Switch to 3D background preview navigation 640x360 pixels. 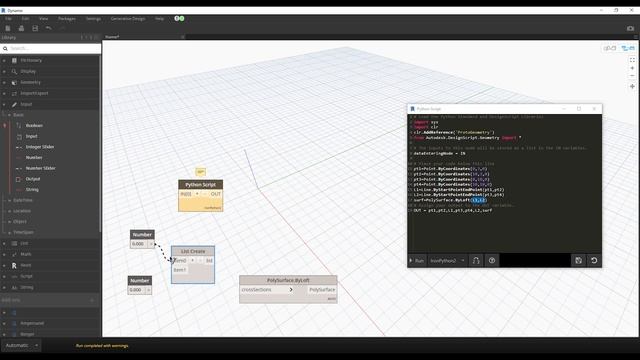[x=610, y=48]
